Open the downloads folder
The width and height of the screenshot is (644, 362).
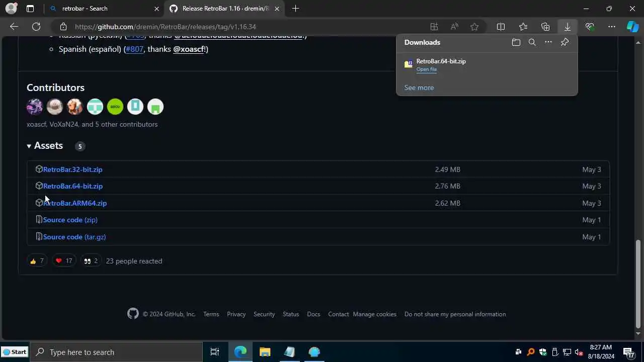pos(516,42)
